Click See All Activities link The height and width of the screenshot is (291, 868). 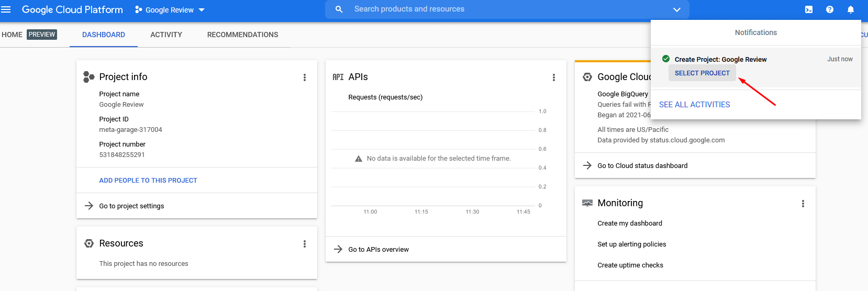[694, 105]
